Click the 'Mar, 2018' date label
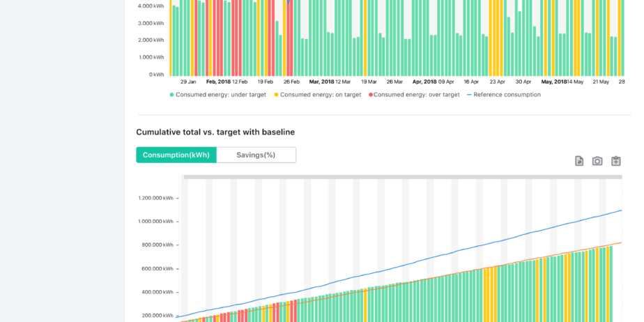Image resolution: width=644 pixels, height=322 pixels. (x=321, y=82)
